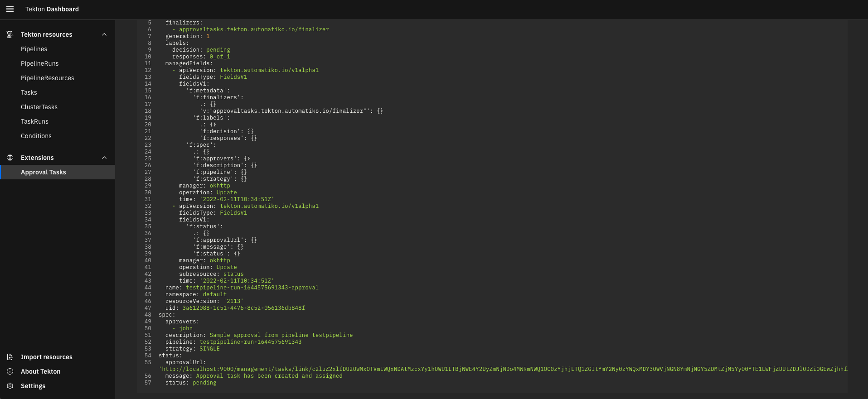
Task: Click the strategy value SINGLE
Action: (209, 349)
